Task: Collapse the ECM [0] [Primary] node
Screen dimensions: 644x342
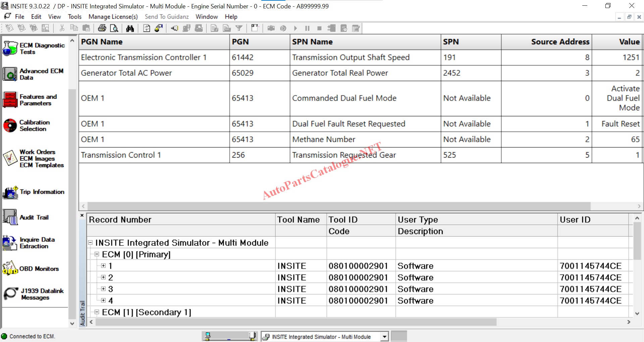Action: click(x=97, y=254)
